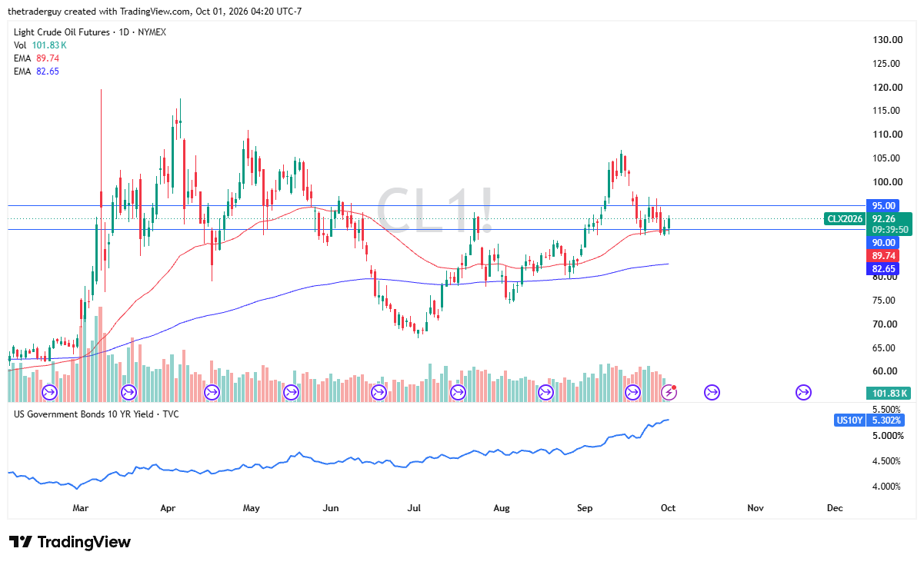Click the Vol 101.83 K legend entry
924x565 pixels.
[x=41, y=45]
